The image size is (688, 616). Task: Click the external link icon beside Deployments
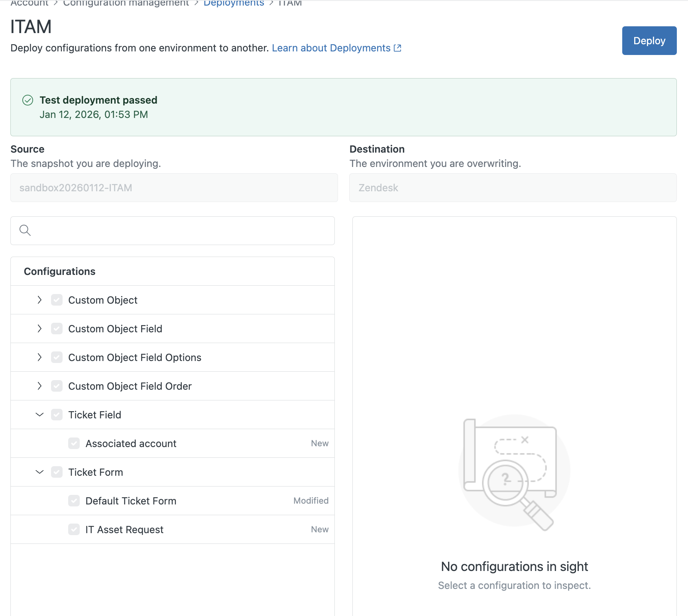(397, 48)
